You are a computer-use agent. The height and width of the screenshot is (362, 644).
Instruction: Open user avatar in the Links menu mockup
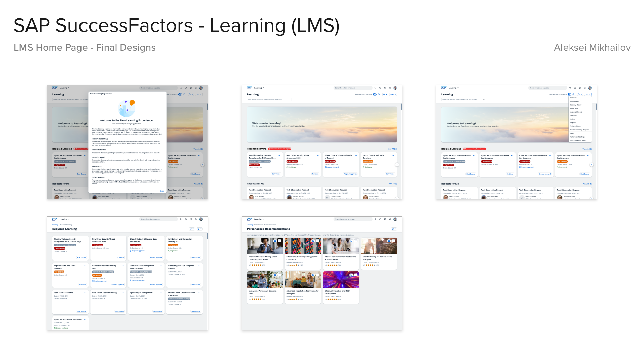[590, 88]
